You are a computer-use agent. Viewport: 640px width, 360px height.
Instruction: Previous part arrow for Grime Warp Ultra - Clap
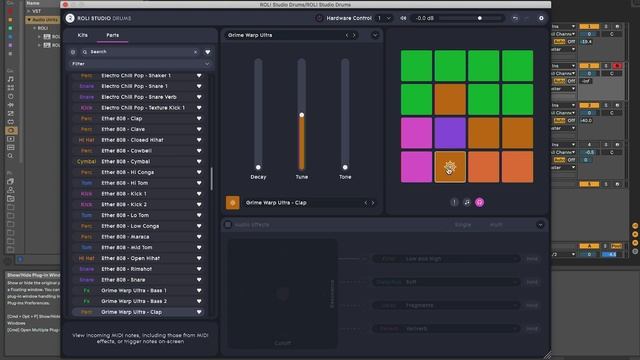[366, 203]
